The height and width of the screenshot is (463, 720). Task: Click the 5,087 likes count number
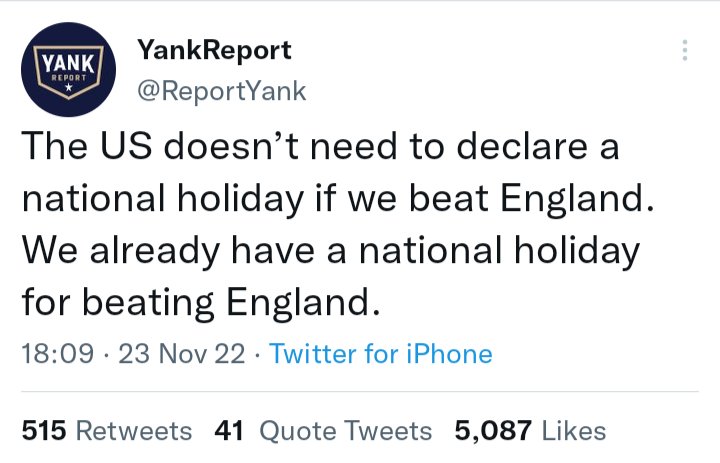(493, 431)
